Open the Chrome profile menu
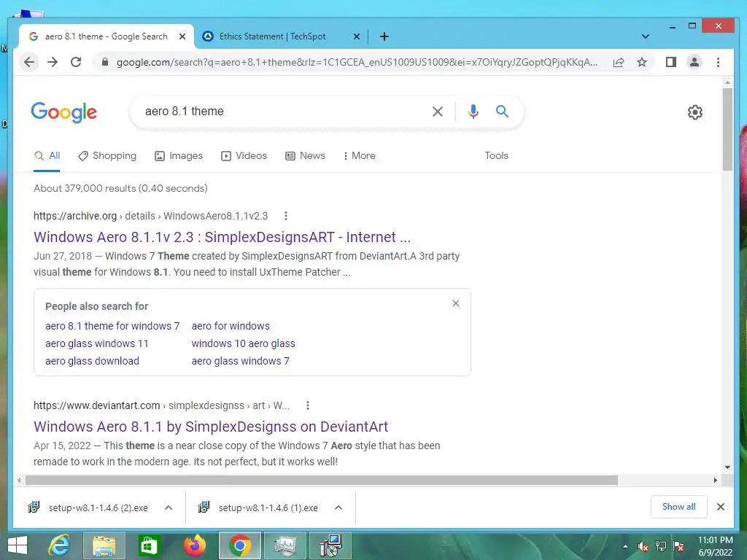This screenshot has width=747, height=560. coord(694,63)
